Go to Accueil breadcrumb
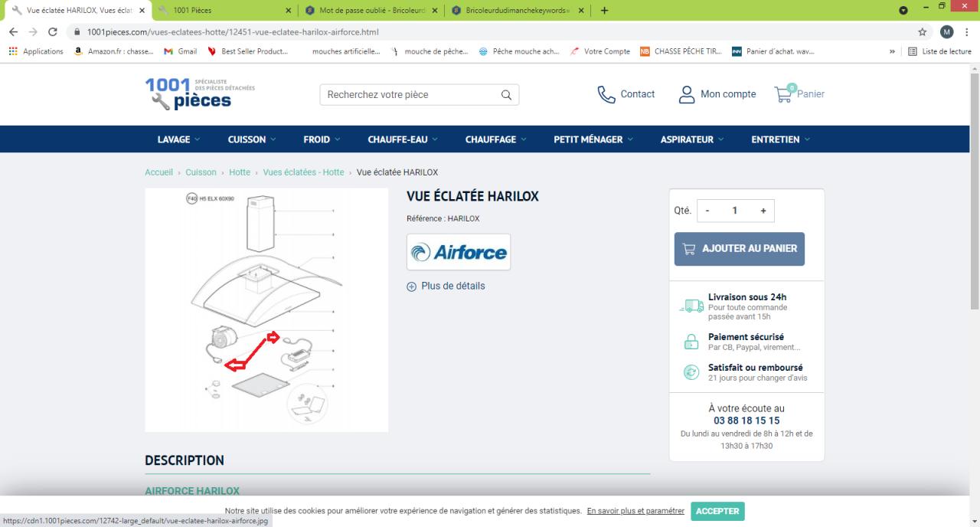 [x=158, y=172]
